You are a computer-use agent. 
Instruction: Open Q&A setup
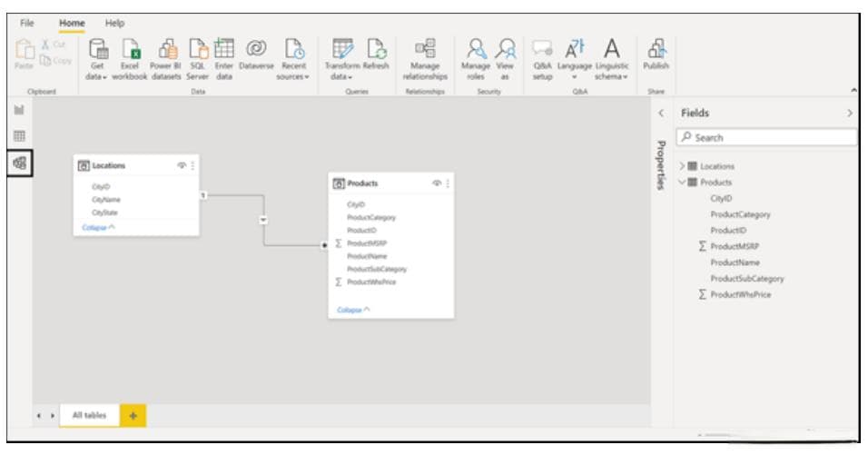point(543,60)
